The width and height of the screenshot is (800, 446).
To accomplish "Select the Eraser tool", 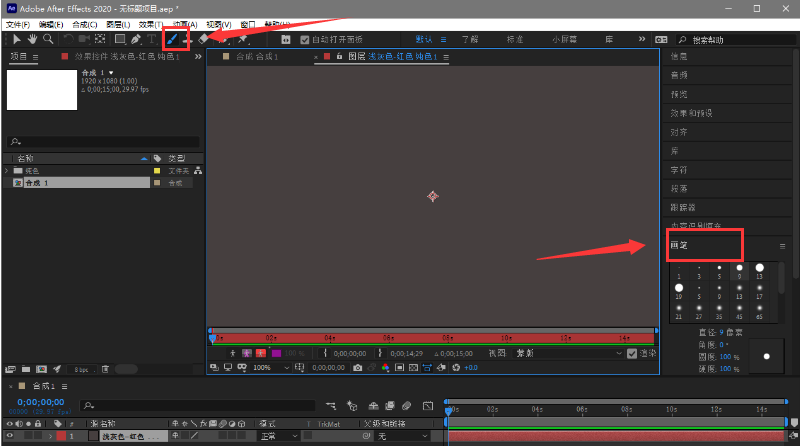I will tap(204, 39).
